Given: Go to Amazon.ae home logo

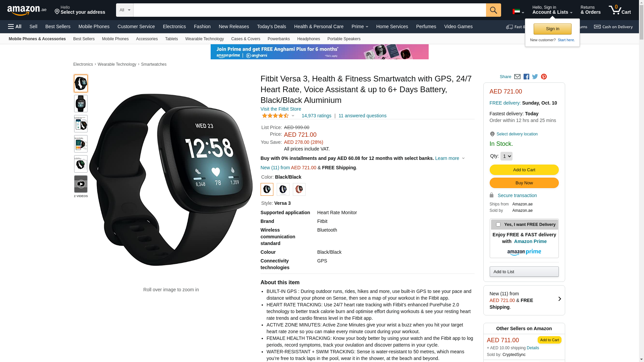Looking at the screenshot, I should pos(27,10).
